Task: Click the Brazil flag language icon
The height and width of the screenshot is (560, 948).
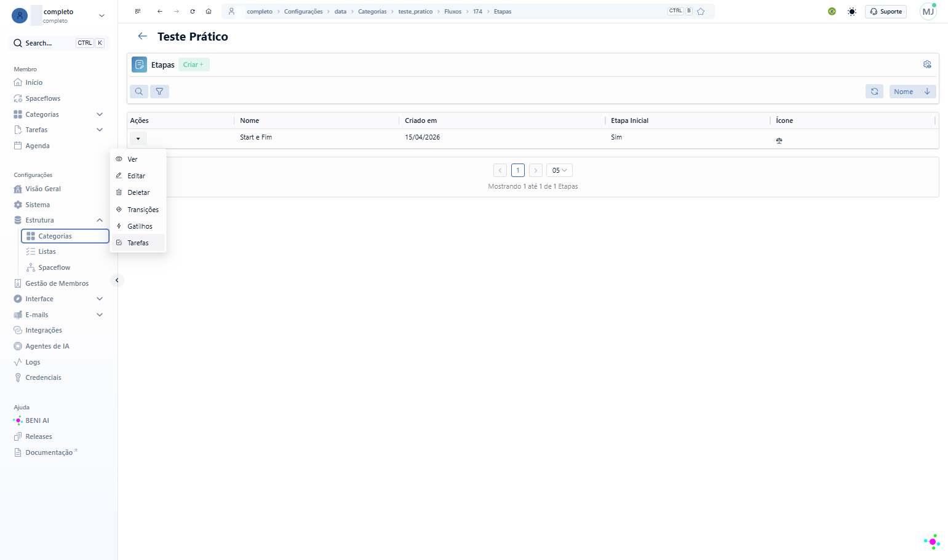Action: (832, 11)
